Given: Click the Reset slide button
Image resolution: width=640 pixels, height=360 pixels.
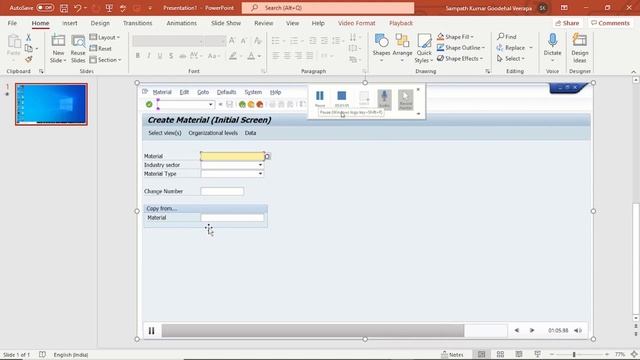Looking at the screenshot, I should tap(101, 49).
